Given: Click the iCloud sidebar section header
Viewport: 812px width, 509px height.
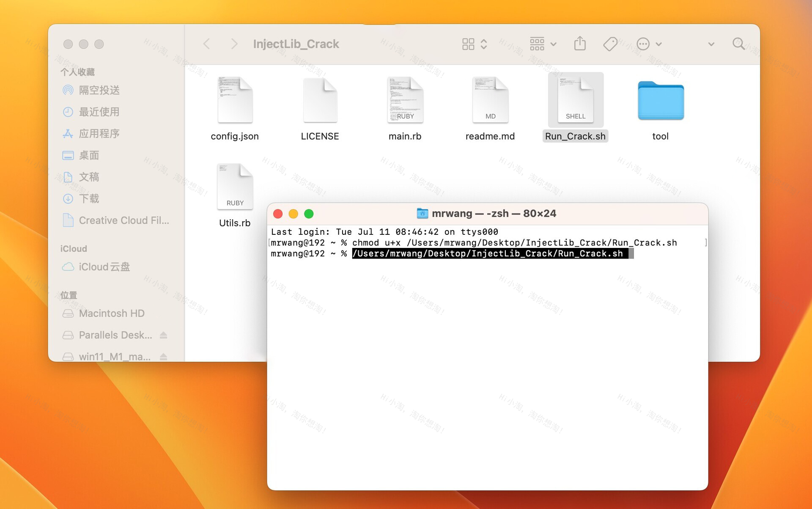Looking at the screenshot, I should tap(74, 249).
